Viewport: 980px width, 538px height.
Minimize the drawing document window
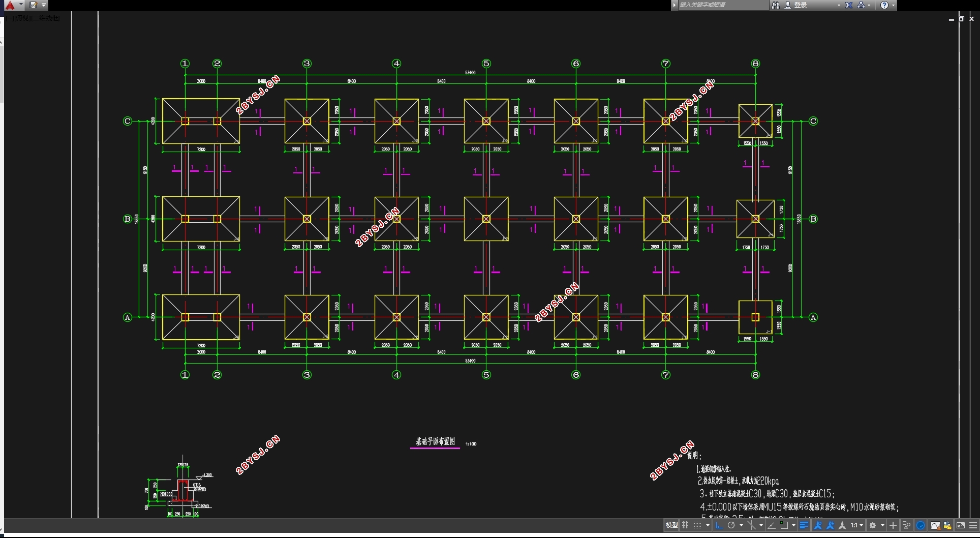[951, 19]
